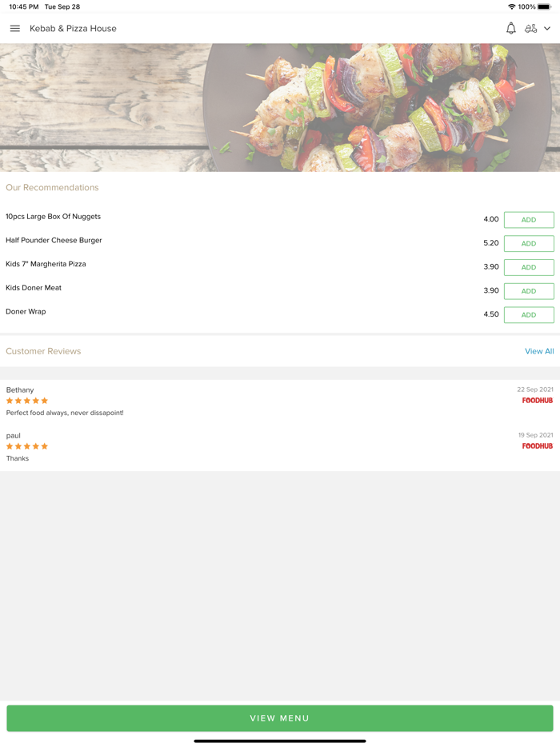Expand the order type dropdown chevron
560x747 pixels.
pos(547,29)
